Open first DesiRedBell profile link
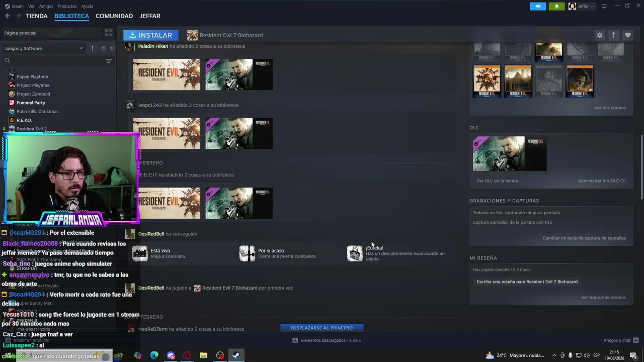This screenshot has height=362, width=644. [x=151, y=234]
